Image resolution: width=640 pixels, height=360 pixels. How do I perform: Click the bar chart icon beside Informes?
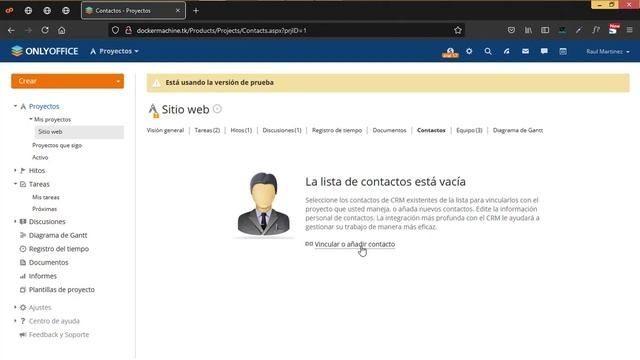[23, 276]
